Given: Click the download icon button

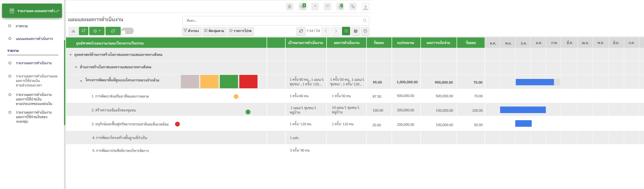Looking at the screenshot, I should tap(73, 31).
